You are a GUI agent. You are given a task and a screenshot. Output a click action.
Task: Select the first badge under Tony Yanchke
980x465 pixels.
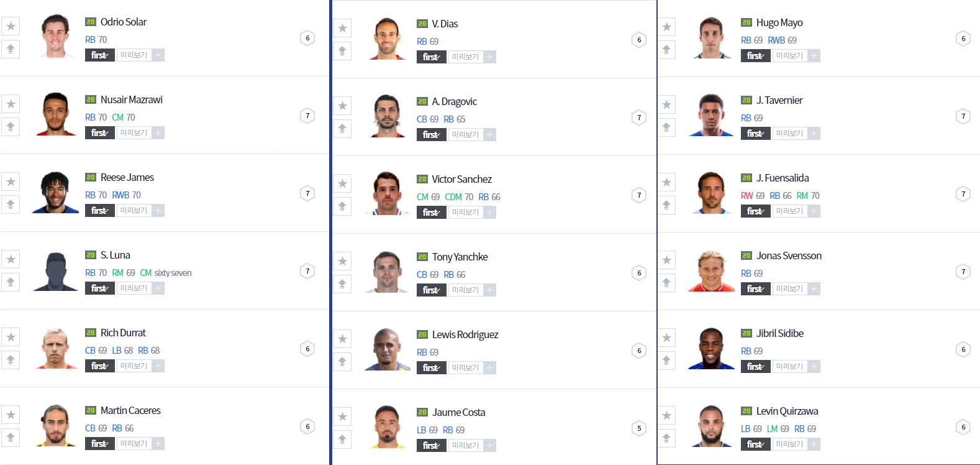click(431, 290)
